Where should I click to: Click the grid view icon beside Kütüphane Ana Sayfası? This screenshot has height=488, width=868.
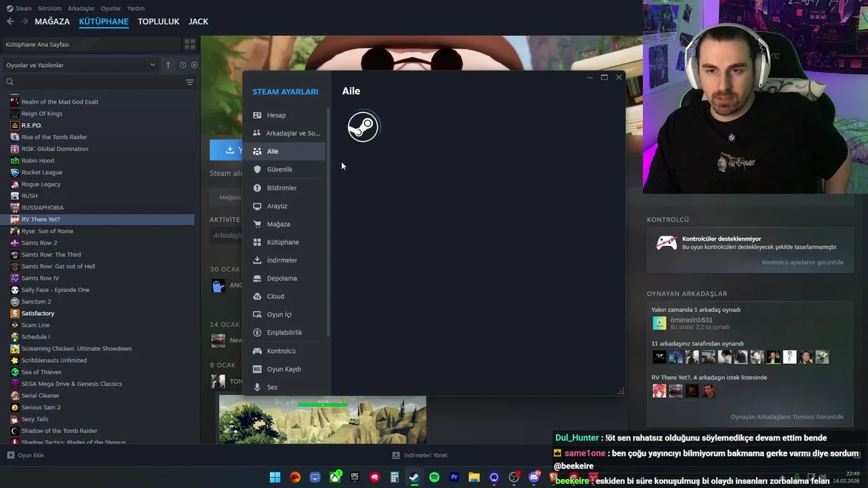[x=190, y=44]
